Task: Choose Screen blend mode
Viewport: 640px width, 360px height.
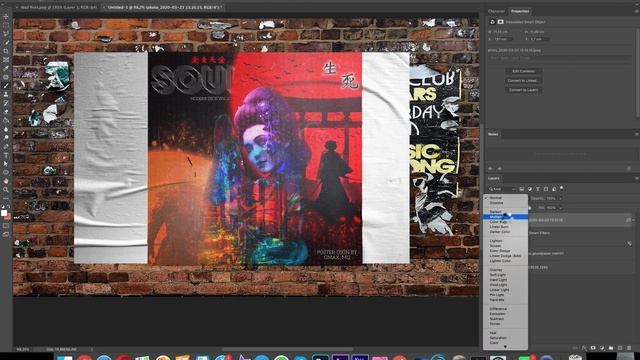Action: coord(505,246)
